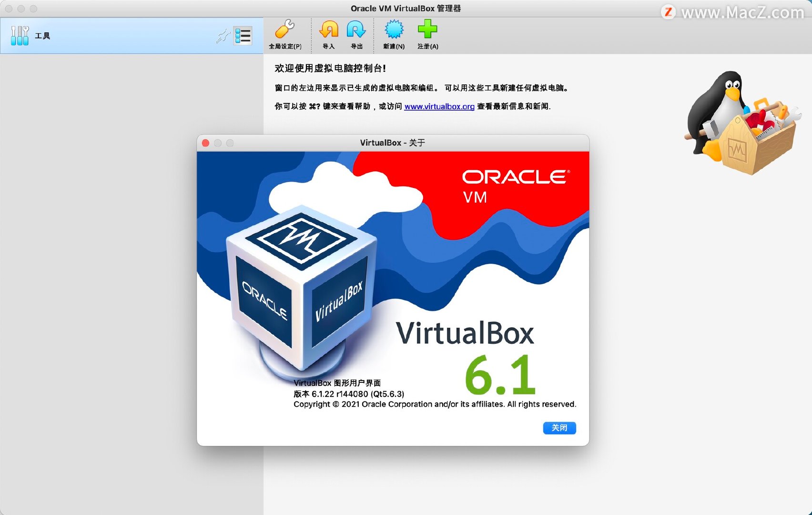Pin the tools pane with pin icon
The image size is (812, 515).
[x=223, y=36]
